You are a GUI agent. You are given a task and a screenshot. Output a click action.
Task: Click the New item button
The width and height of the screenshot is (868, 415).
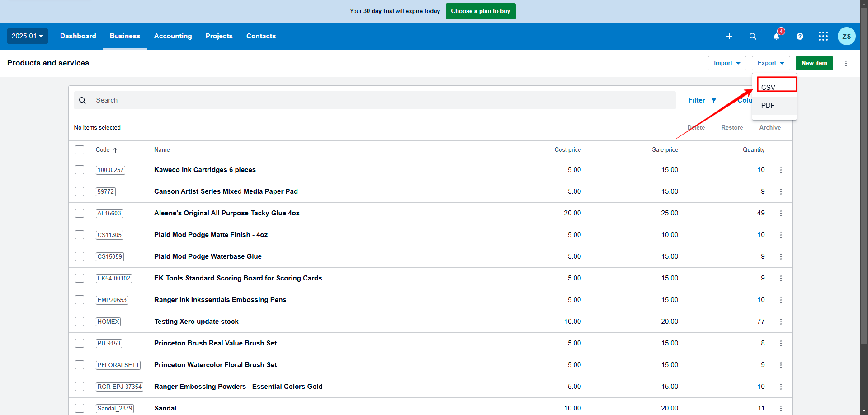click(x=814, y=63)
